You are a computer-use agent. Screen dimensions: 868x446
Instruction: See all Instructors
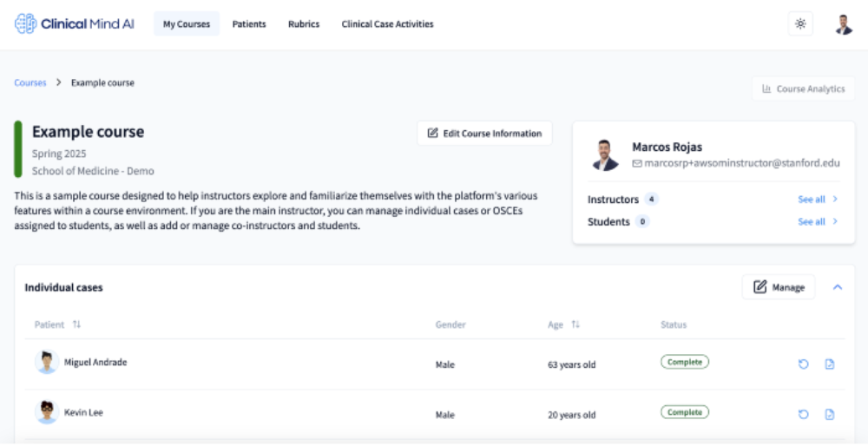(818, 200)
